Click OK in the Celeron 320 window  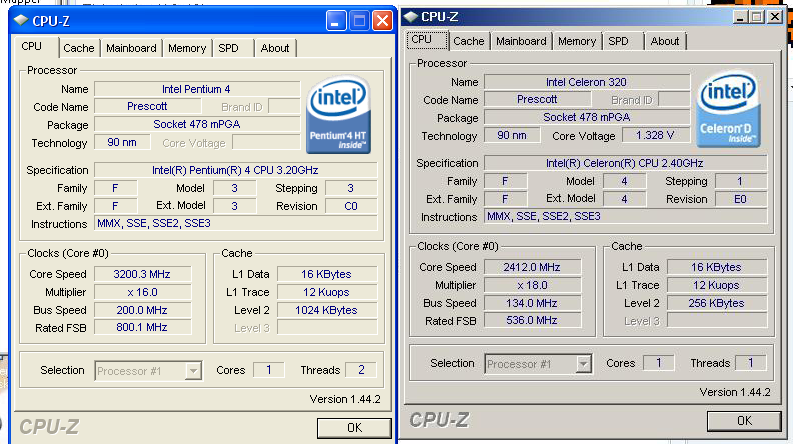[744, 421]
